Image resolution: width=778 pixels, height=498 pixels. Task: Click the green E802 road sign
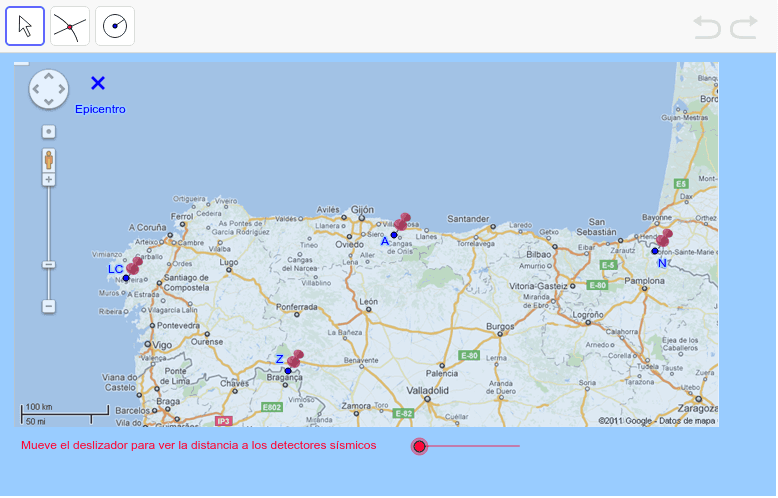[271, 407]
